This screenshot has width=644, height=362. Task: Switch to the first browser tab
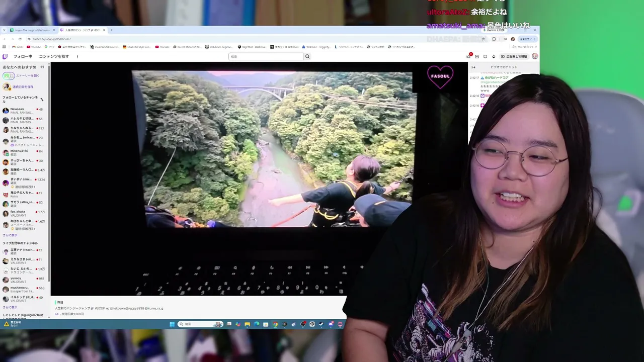(x=32, y=30)
